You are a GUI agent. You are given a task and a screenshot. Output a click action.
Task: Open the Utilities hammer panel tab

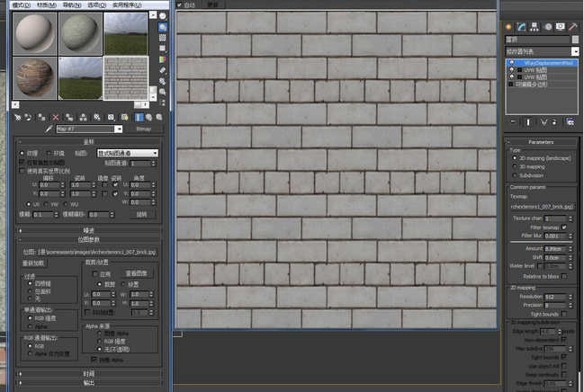tap(573, 27)
